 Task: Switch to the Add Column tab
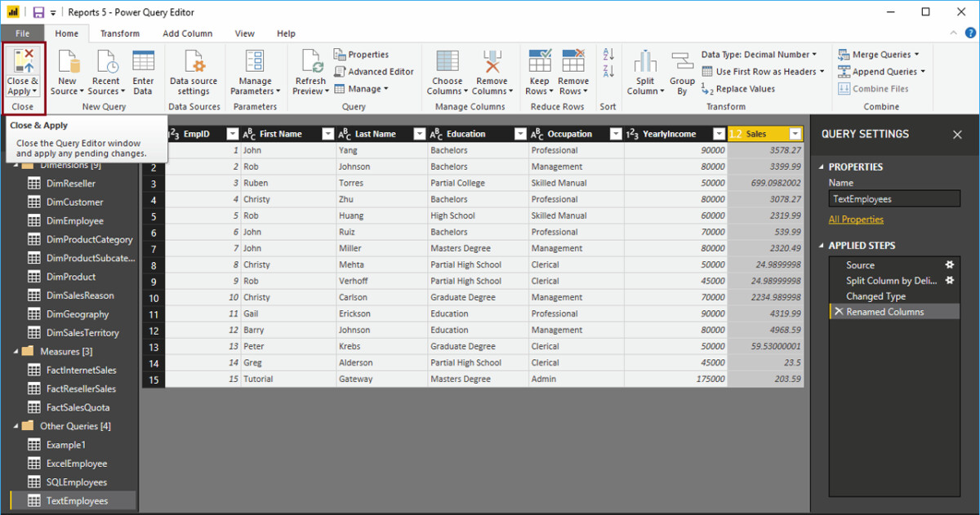click(188, 33)
